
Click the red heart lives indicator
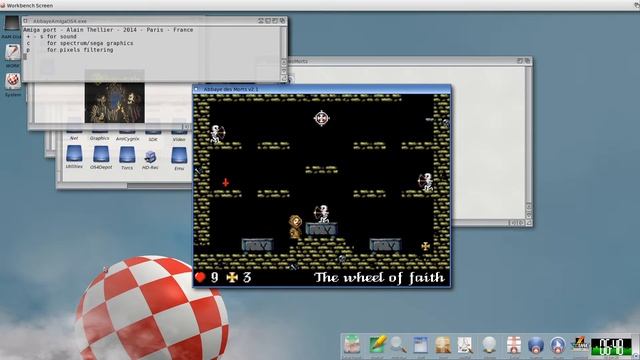200,278
